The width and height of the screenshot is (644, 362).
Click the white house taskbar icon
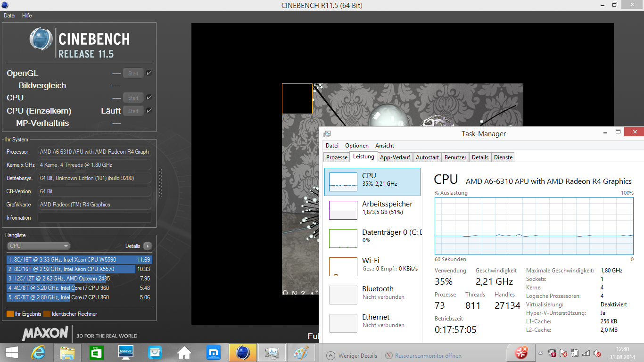click(x=184, y=353)
